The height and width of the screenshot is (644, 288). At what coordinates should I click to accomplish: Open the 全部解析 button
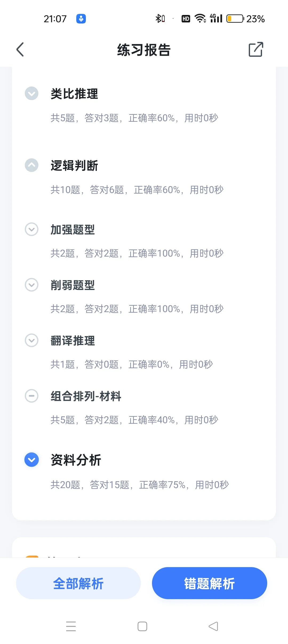tap(78, 583)
